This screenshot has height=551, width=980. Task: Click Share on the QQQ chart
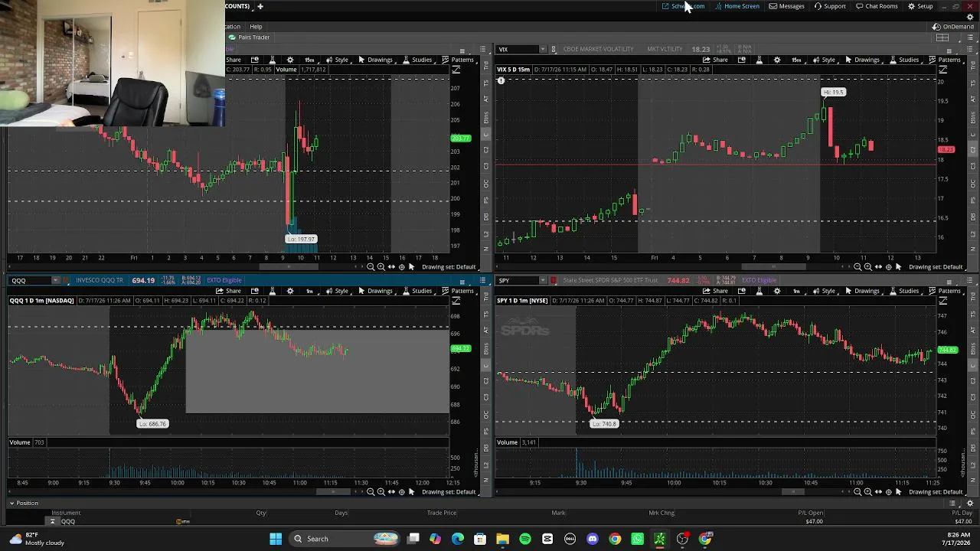(x=228, y=291)
